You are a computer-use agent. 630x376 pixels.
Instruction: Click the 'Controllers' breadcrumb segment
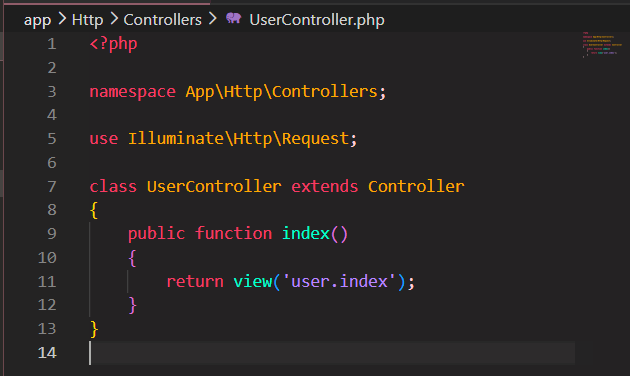[162, 20]
